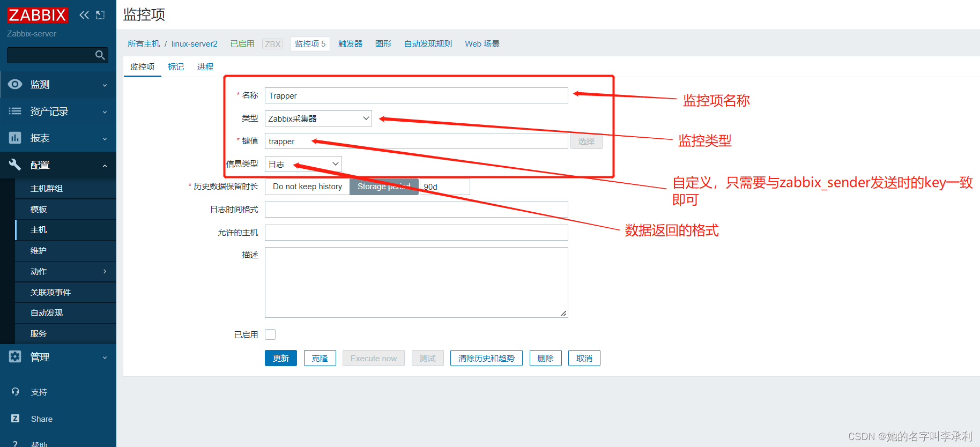Expand the 监测 menu chevron
This screenshot has height=447, width=980.
(105, 85)
